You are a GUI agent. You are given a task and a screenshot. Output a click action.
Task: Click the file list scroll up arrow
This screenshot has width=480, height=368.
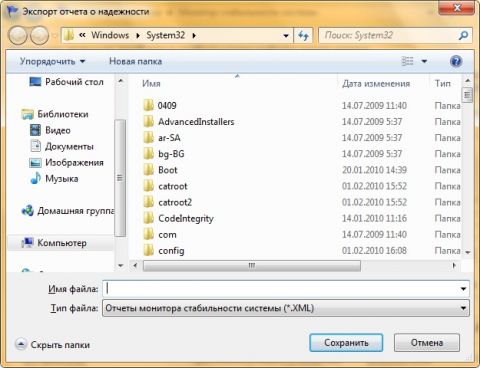[467, 81]
